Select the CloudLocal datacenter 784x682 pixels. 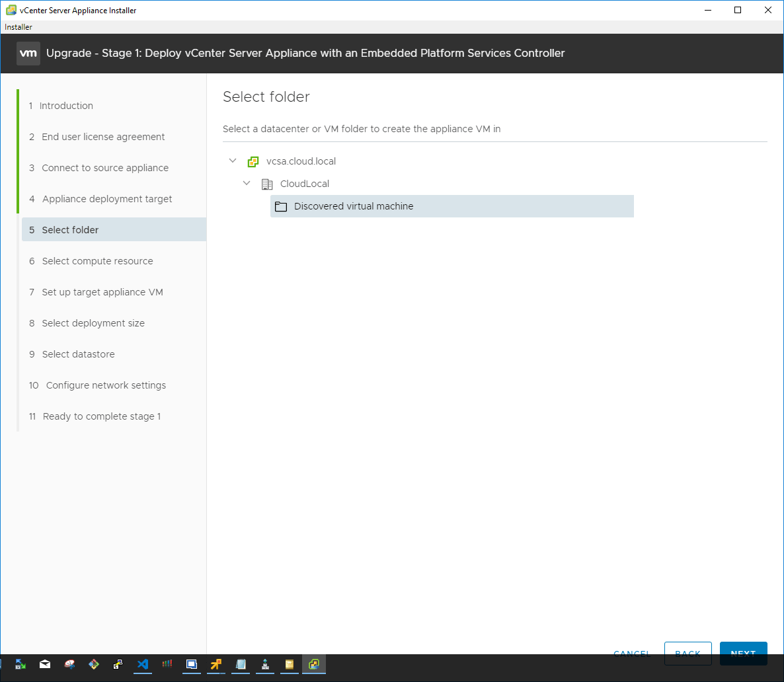click(305, 184)
